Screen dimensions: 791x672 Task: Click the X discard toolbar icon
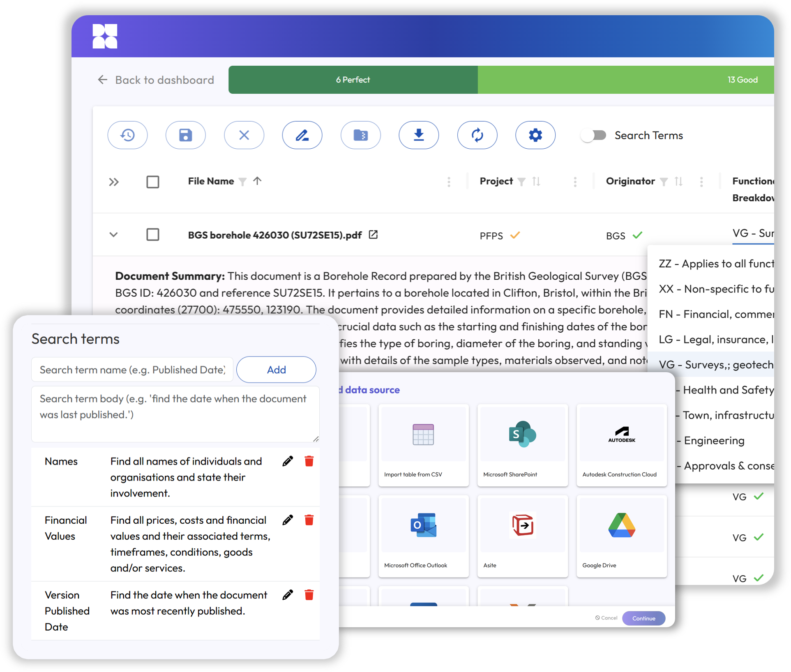pyautogui.click(x=244, y=135)
